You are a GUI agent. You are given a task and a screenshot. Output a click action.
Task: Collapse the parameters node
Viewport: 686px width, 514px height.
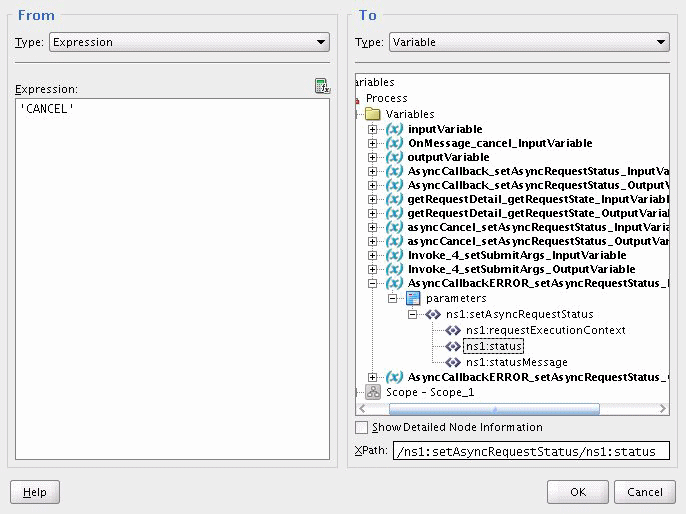(392, 298)
